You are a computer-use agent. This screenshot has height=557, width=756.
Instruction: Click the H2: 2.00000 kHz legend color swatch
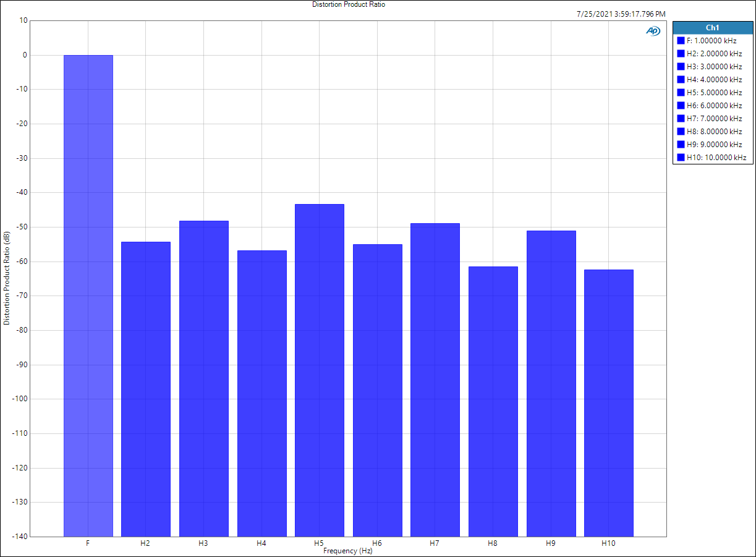tap(681, 53)
